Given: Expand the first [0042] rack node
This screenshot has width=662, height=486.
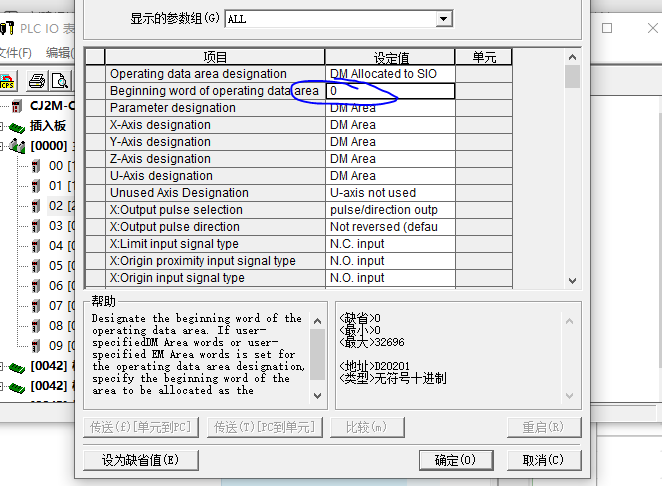Looking at the screenshot, I should pyautogui.click(x=4, y=366).
